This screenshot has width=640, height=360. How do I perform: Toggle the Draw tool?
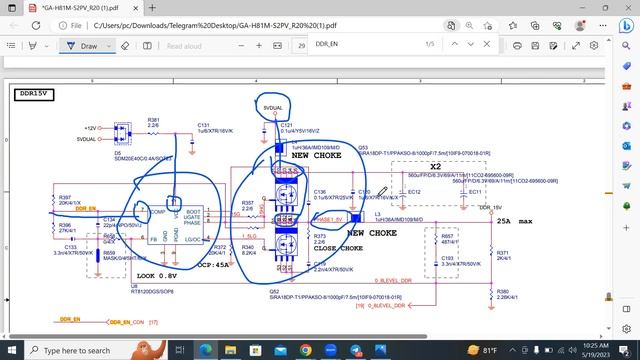[x=82, y=46]
